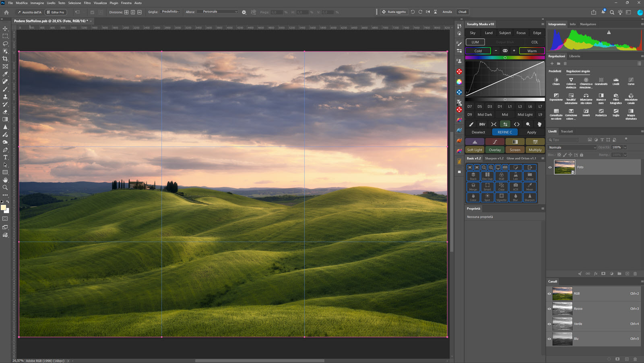Screen dimensions: 644x363
Task: Click the Vignette icon in Basic panel
Action: pyautogui.click(x=502, y=197)
